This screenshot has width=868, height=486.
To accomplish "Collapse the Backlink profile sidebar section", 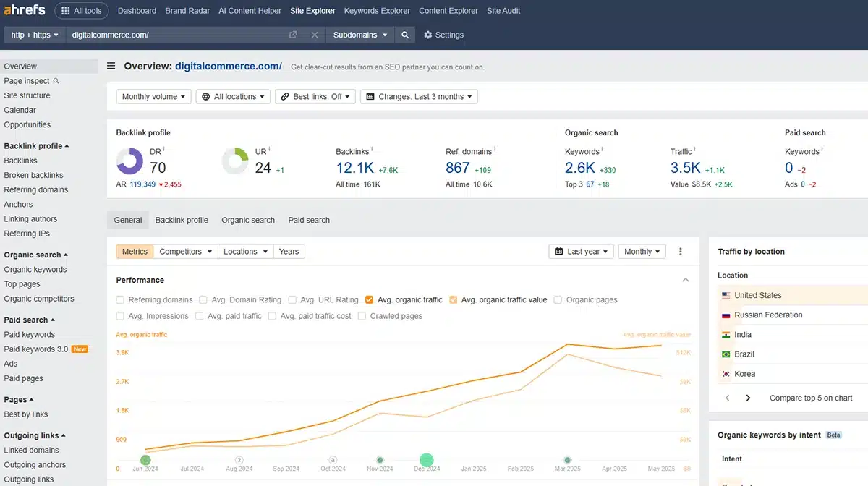I will click(37, 146).
